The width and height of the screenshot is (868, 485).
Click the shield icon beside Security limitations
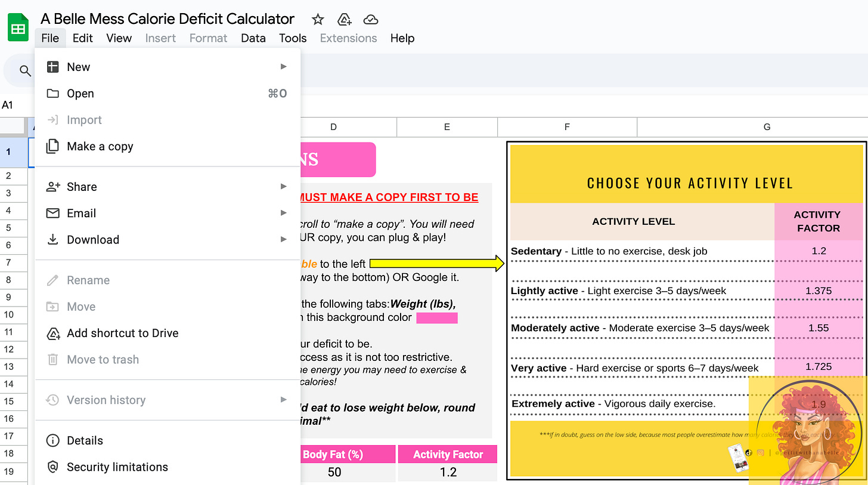click(x=52, y=467)
